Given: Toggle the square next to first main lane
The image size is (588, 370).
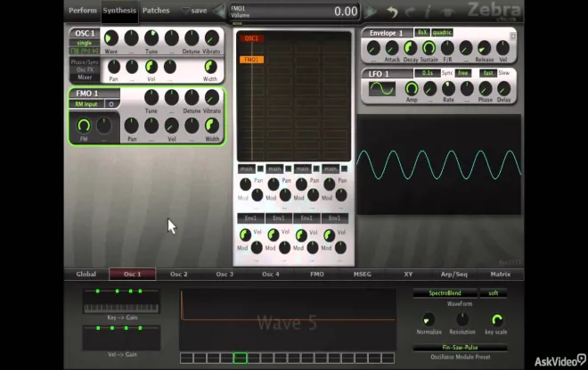Looking at the screenshot, I should tap(260, 169).
